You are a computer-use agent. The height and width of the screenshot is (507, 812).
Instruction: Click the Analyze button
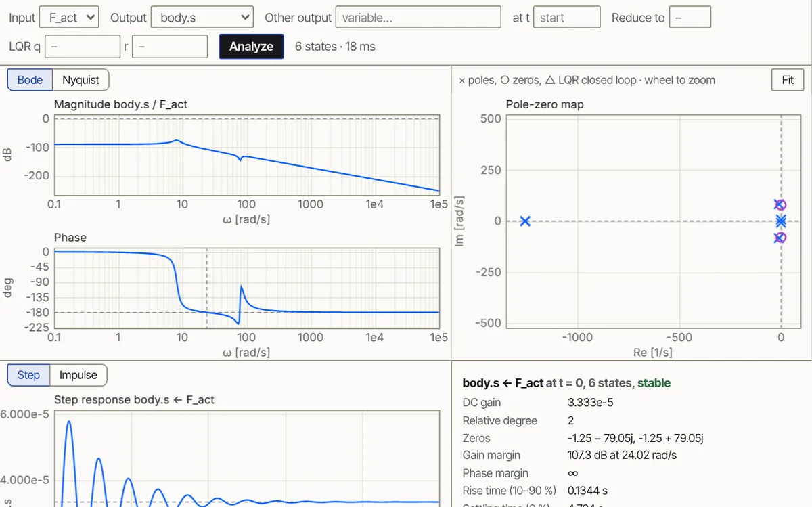pos(251,47)
